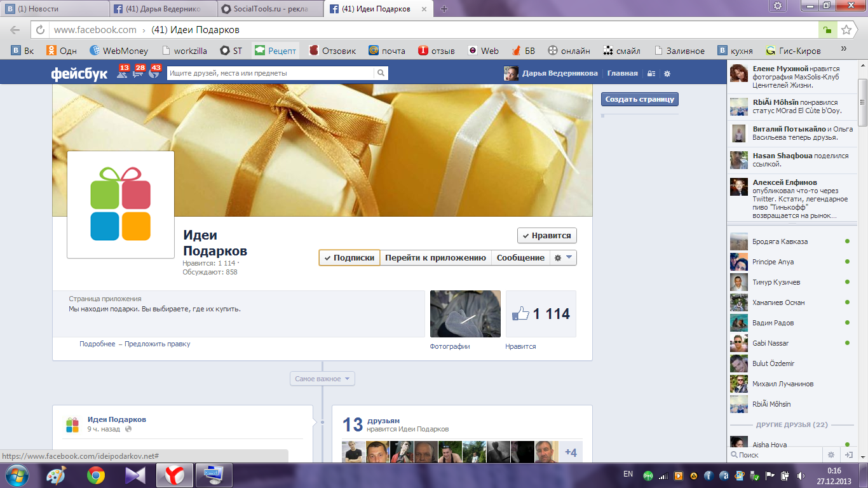Open Дарья Ведерникова profile link
868x488 pixels.
tap(552, 74)
